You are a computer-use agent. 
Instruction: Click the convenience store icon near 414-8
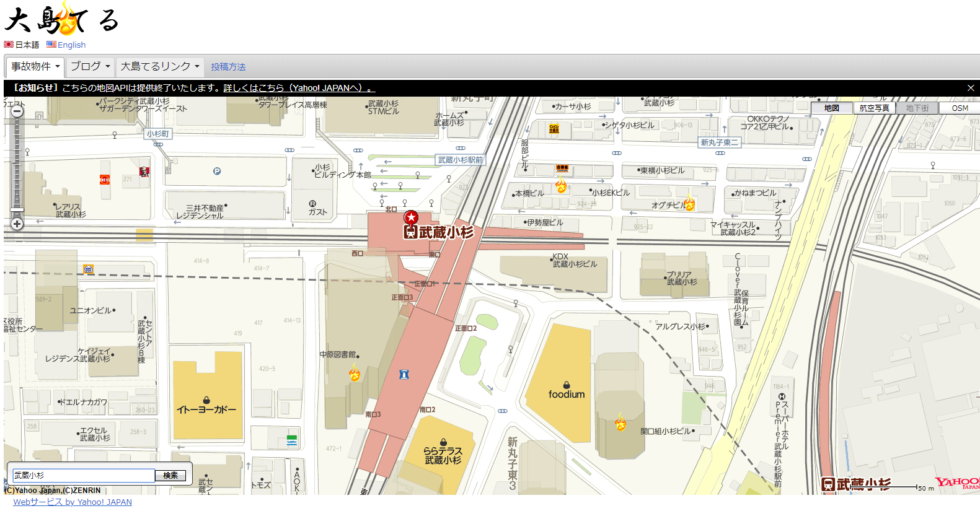tap(89, 269)
